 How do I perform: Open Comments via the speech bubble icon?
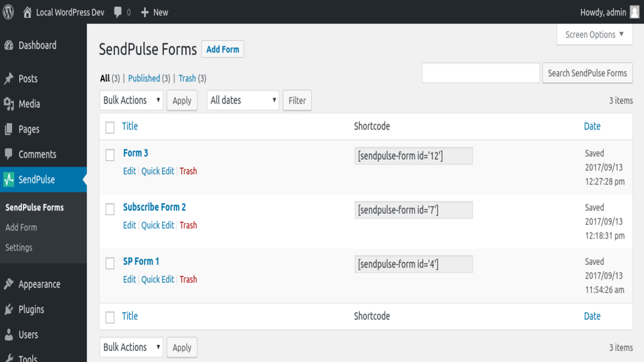pyautogui.click(x=9, y=154)
